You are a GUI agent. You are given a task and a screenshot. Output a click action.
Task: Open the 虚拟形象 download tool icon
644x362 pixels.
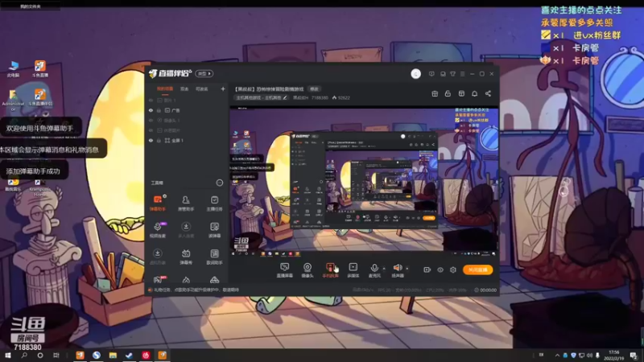157,257
